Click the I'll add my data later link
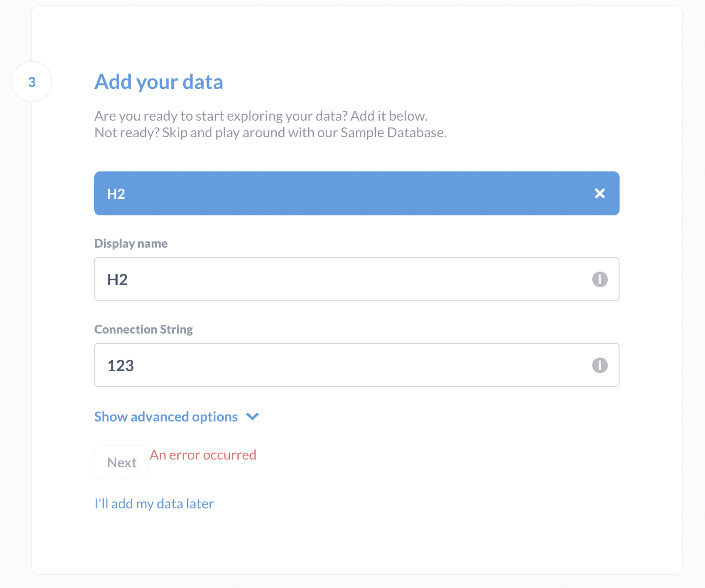705x588 pixels. point(154,503)
